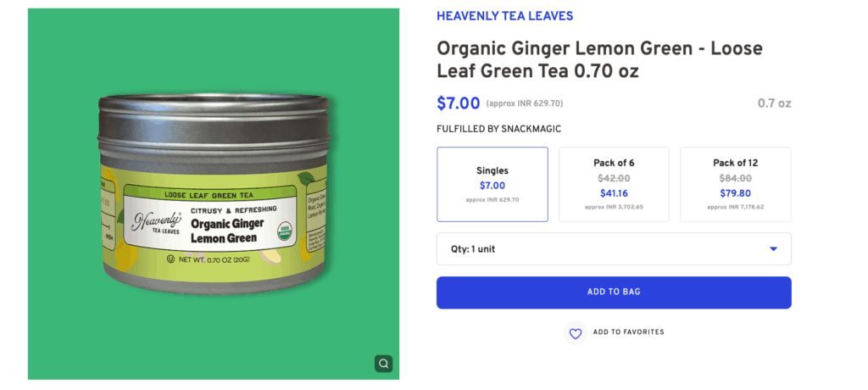Click the blue arrow in the quantity selector
Image resolution: width=868 pixels, height=390 pixels.
(773, 249)
